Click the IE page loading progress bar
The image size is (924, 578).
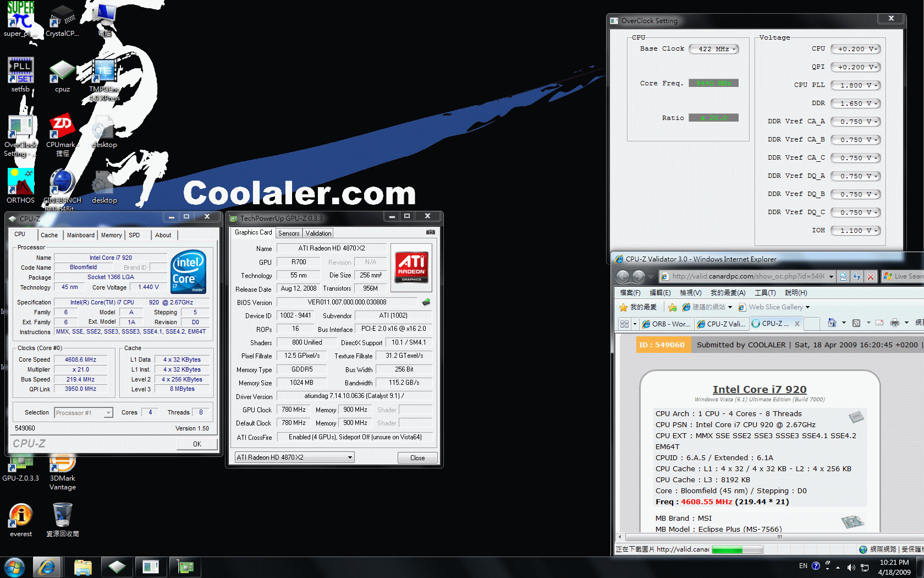[x=737, y=549]
